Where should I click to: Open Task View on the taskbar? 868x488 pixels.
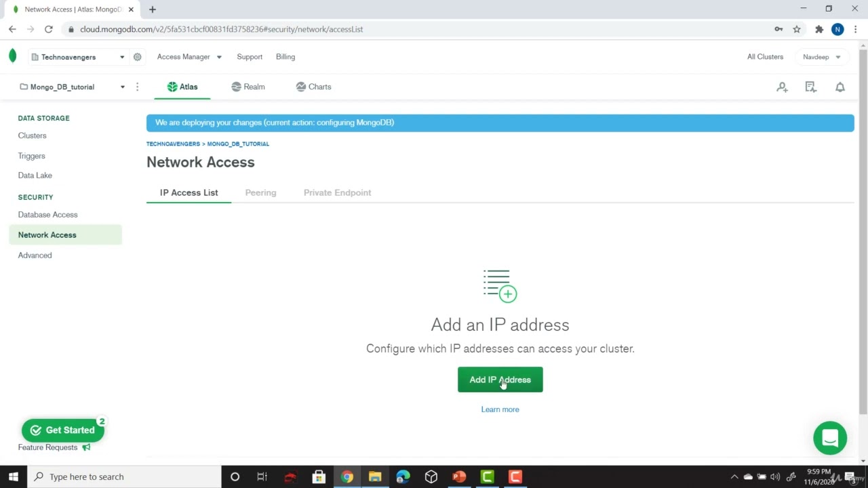[262, 476]
